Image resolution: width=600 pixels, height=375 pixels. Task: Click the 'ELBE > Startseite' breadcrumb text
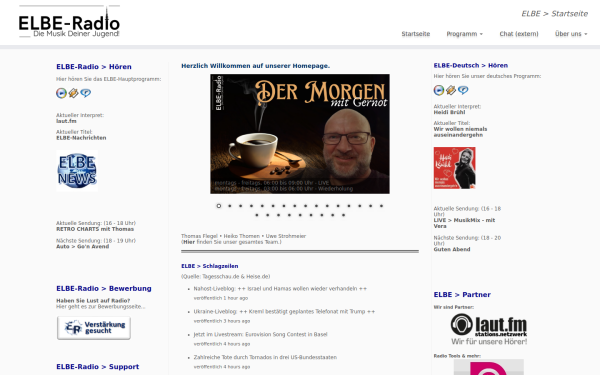tap(554, 14)
